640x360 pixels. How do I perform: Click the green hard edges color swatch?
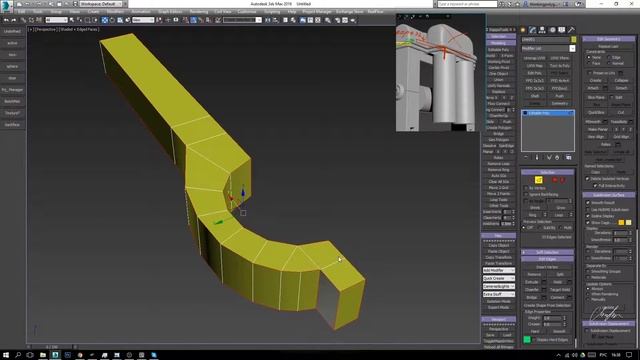527,340
